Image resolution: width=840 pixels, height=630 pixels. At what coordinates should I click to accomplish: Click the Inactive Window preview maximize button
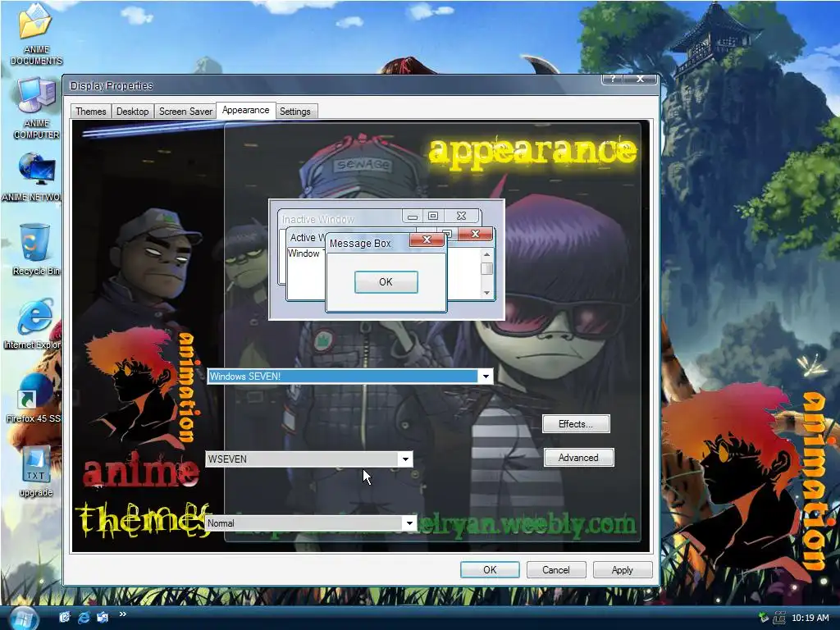tap(433, 216)
